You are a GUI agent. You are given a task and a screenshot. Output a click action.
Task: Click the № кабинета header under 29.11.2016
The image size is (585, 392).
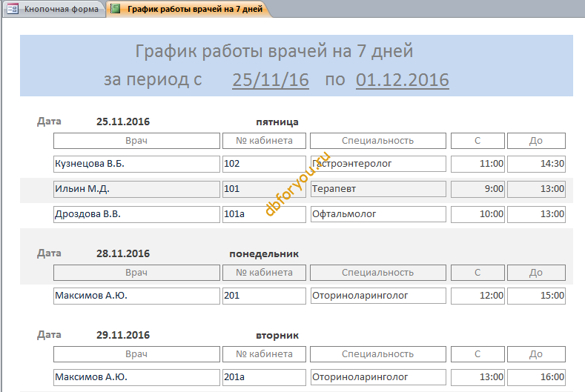264,354
